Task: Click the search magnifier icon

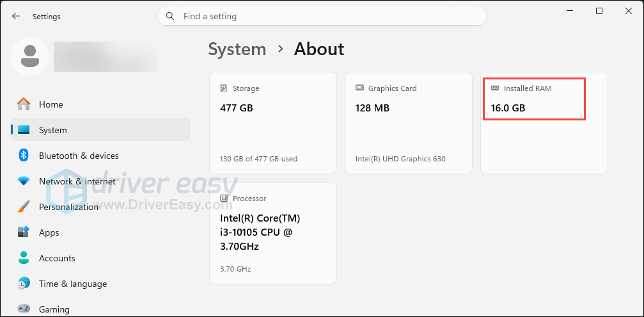Action: pyautogui.click(x=170, y=16)
